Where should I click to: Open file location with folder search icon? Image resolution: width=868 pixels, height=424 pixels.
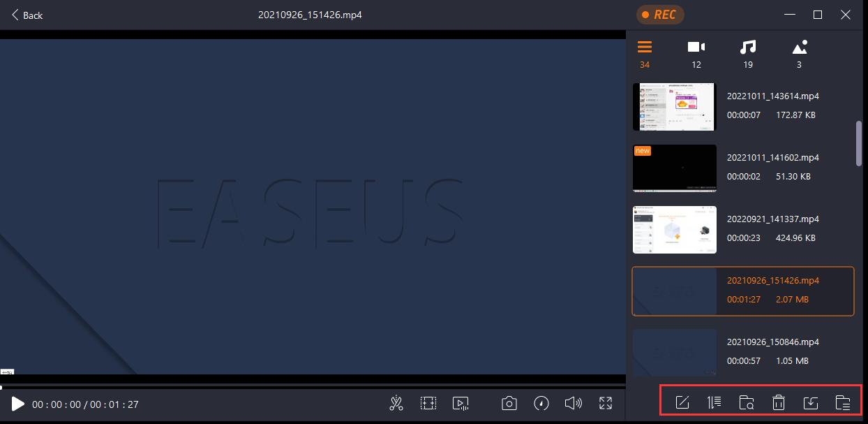[x=747, y=402]
